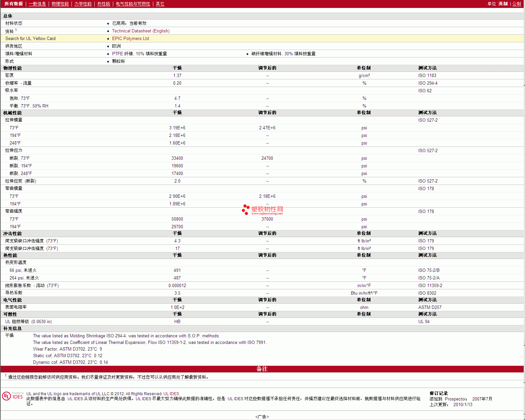This screenshot has height=420, width=525.
Task: Switch units to 公制
Action: pyautogui.click(x=516, y=4)
